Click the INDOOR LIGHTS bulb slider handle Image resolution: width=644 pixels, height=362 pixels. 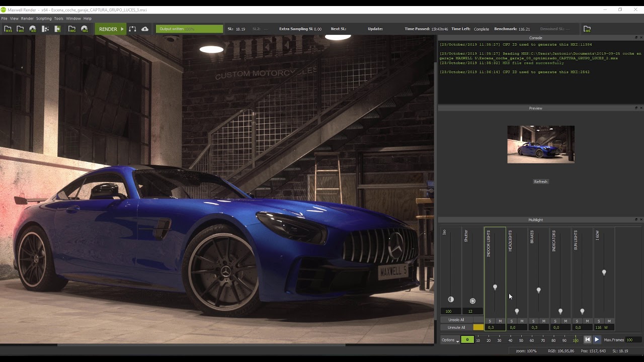point(495,287)
